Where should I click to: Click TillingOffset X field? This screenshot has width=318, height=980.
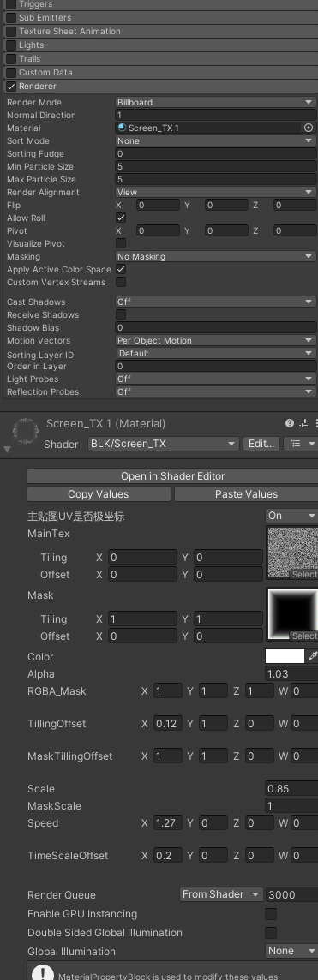pyautogui.click(x=168, y=724)
